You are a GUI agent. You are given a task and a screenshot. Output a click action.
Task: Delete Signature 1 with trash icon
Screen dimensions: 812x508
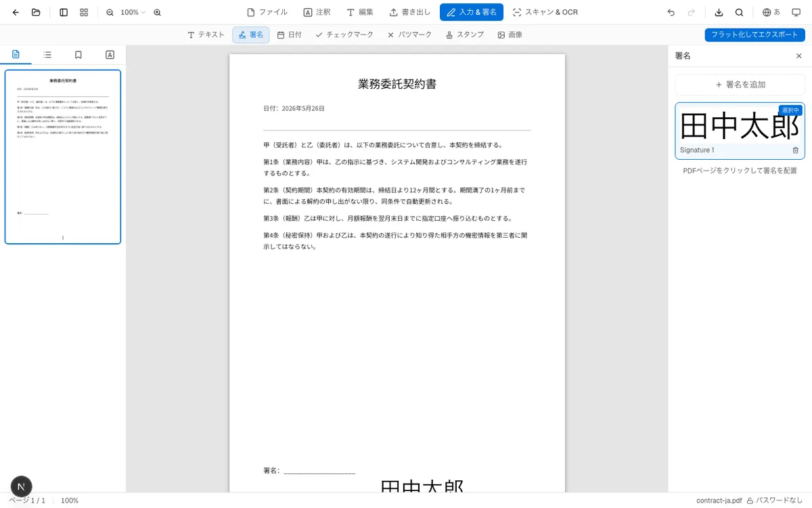coord(795,150)
